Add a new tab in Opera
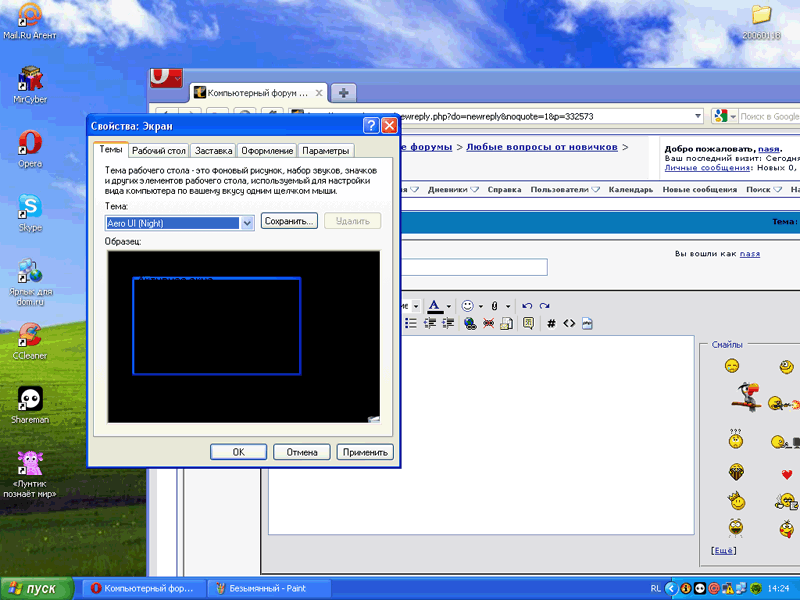Viewport: 800px width, 600px height. [x=343, y=93]
